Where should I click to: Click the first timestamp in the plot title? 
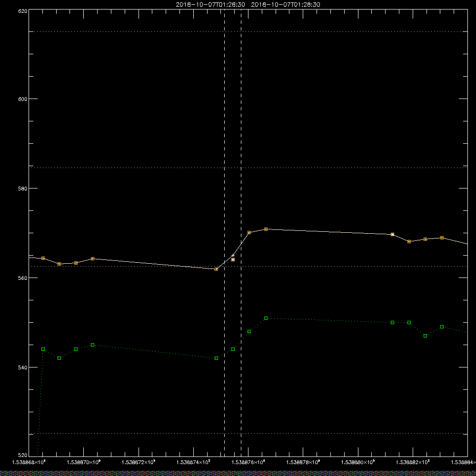[x=210, y=5]
